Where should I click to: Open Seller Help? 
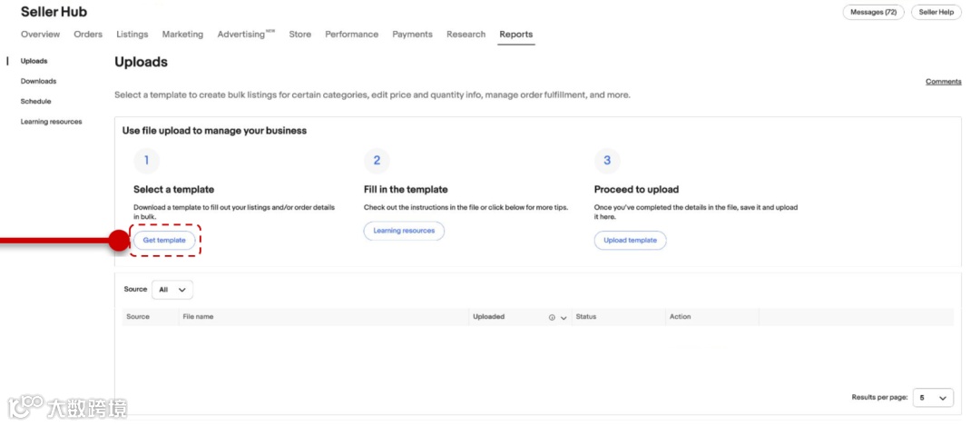click(x=936, y=12)
